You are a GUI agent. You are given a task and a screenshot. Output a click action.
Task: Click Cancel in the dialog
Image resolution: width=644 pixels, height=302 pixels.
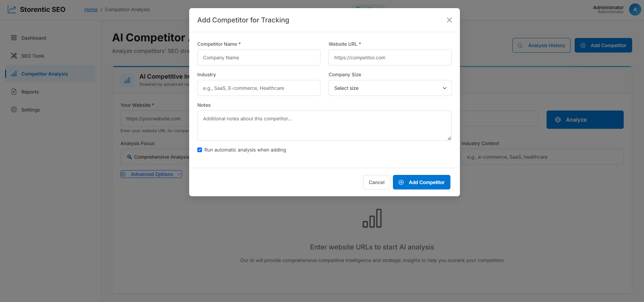coord(376,182)
